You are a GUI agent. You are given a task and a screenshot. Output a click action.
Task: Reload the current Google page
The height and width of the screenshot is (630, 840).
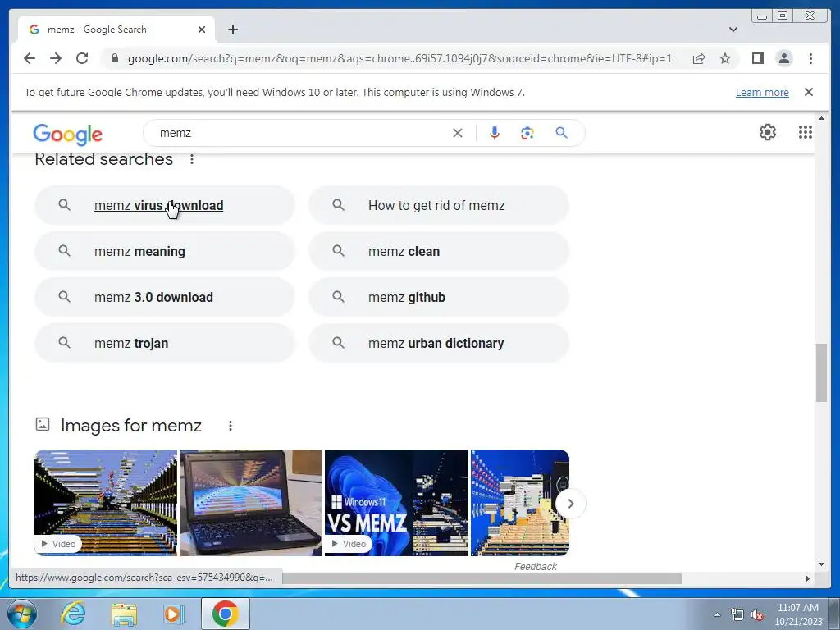tap(82, 58)
